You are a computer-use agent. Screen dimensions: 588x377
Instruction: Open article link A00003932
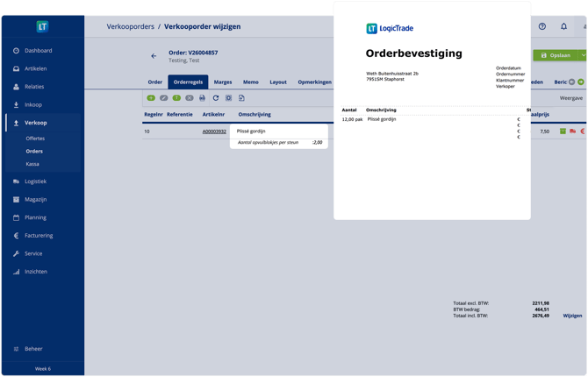point(214,132)
